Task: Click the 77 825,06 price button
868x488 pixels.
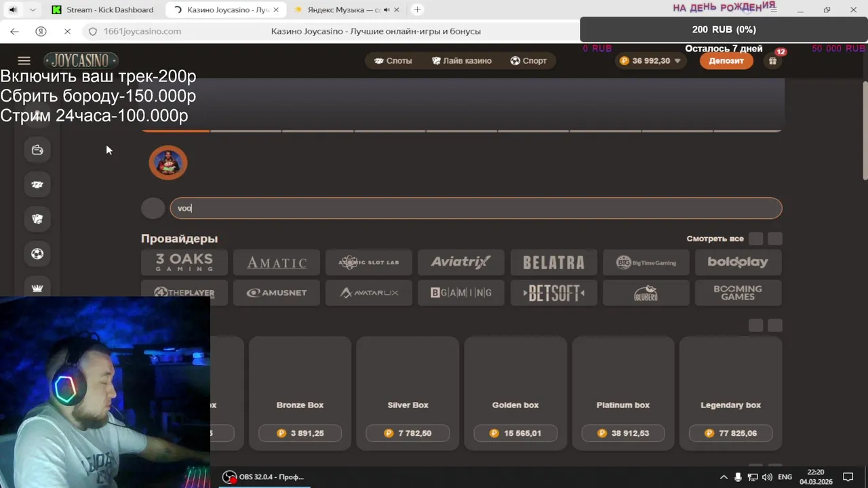Action: pos(730,433)
